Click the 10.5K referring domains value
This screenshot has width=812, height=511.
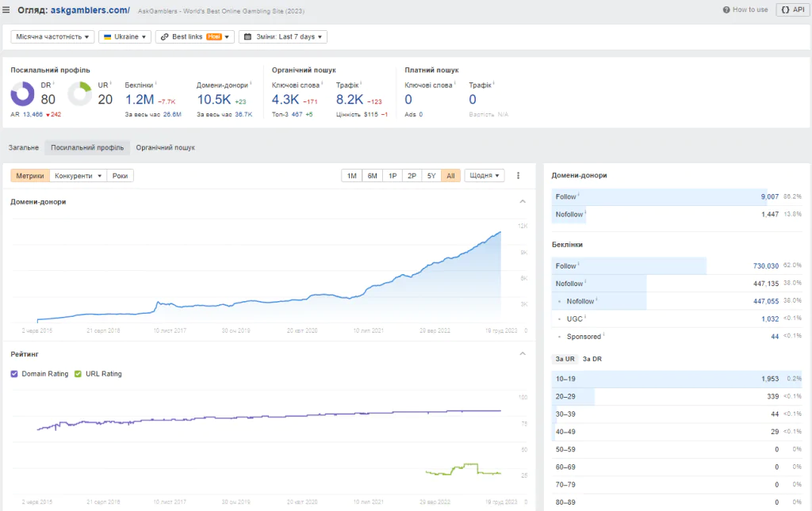tap(214, 99)
